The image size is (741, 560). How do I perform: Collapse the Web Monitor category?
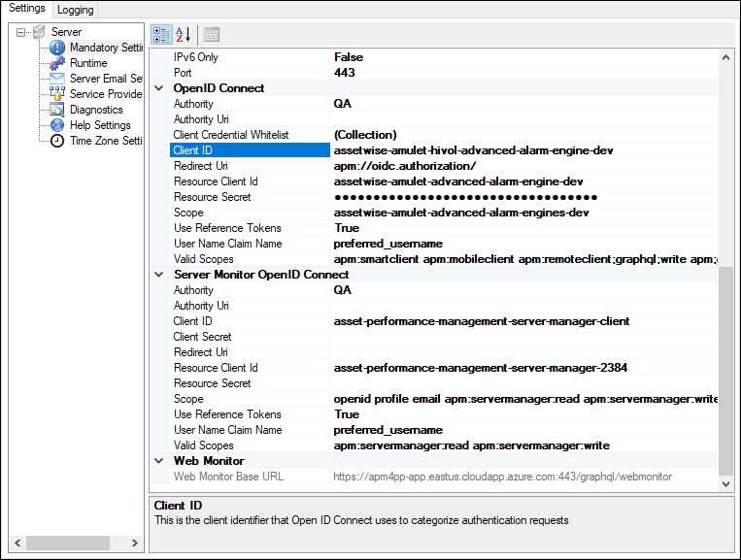(159, 461)
